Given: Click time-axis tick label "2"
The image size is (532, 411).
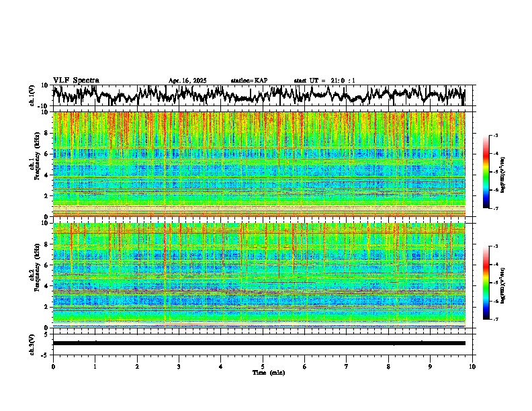Looking at the screenshot, I should click(x=137, y=367).
